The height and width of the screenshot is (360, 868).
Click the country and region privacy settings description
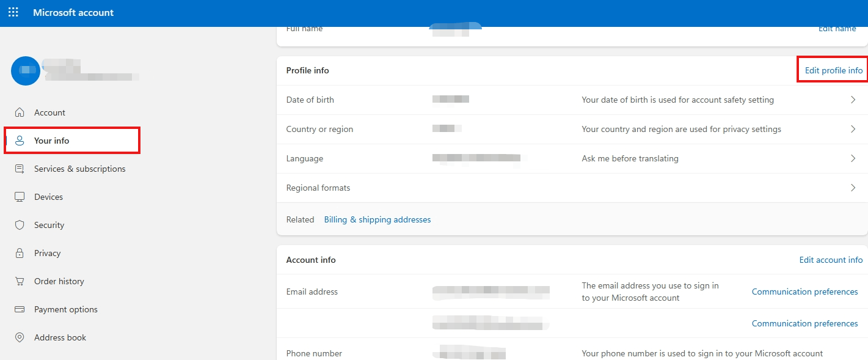coord(682,129)
